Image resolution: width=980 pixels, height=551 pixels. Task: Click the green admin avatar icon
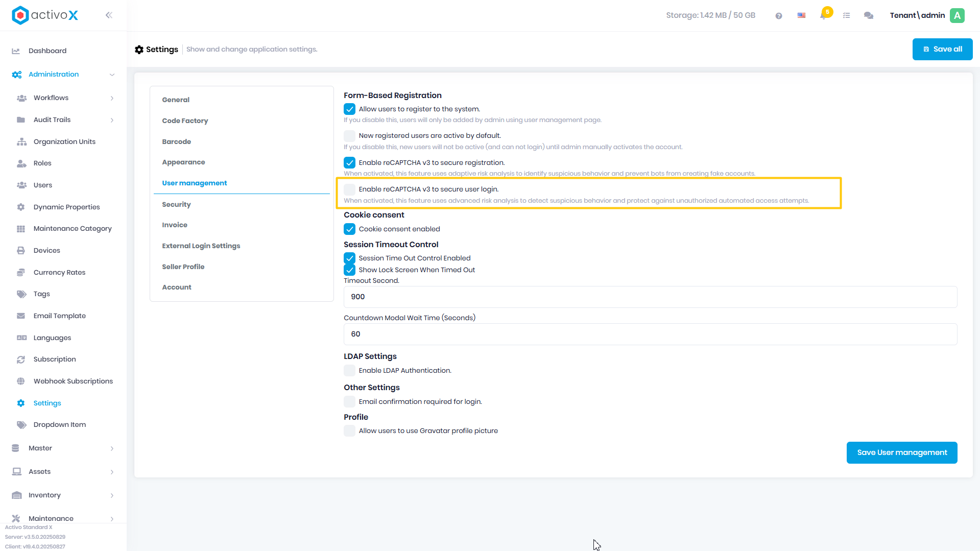957,15
